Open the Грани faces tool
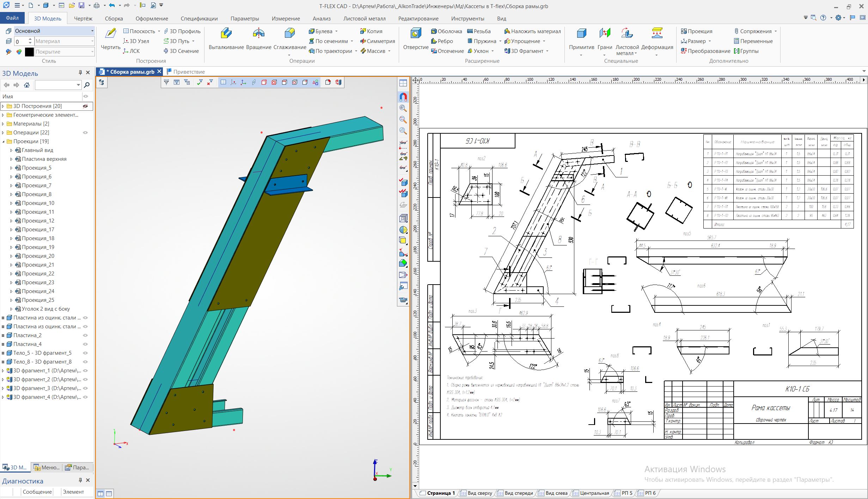 click(x=605, y=39)
